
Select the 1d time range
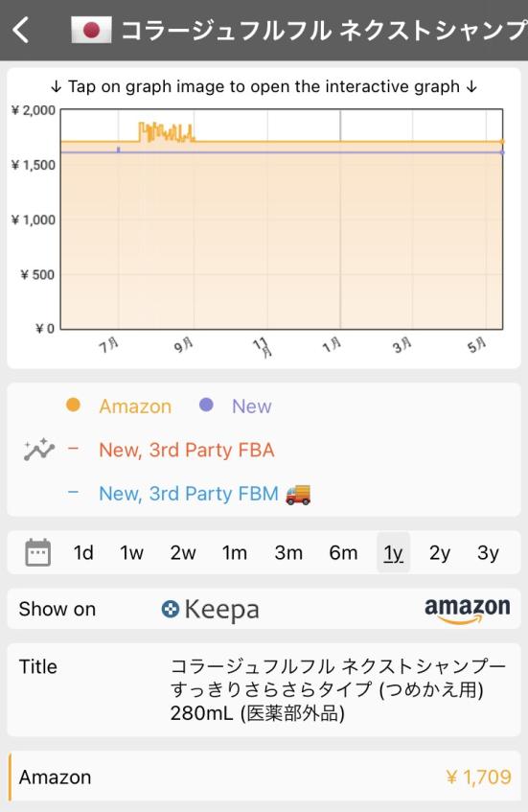point(83,552)
